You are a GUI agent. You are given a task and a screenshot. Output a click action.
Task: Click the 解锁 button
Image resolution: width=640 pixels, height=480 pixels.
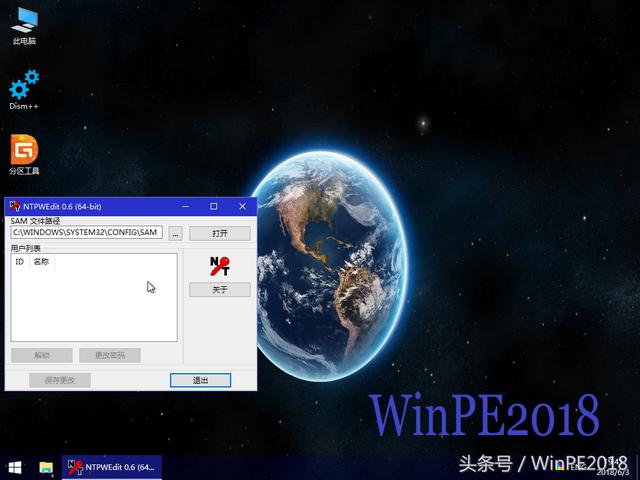[x=42, y=356]
